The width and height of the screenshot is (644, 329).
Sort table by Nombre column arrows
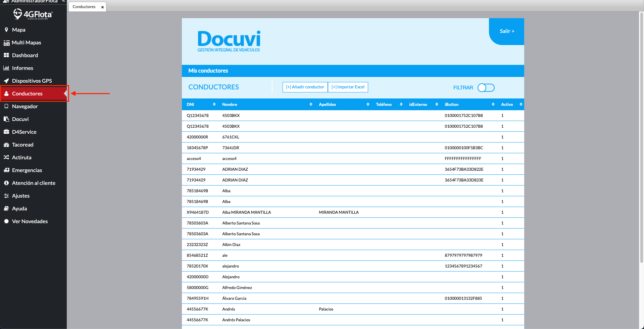311,105
